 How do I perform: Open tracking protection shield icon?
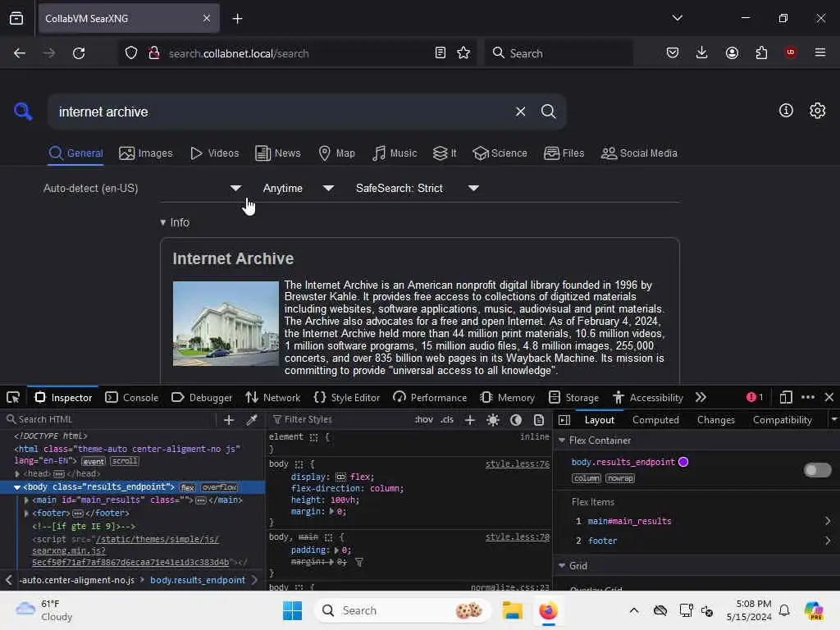(131, 53)
